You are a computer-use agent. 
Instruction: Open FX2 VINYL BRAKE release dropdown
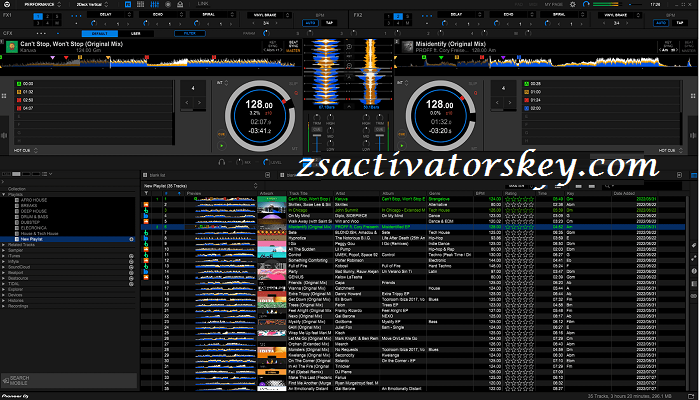pyautogui.click(x=620, y=15)
